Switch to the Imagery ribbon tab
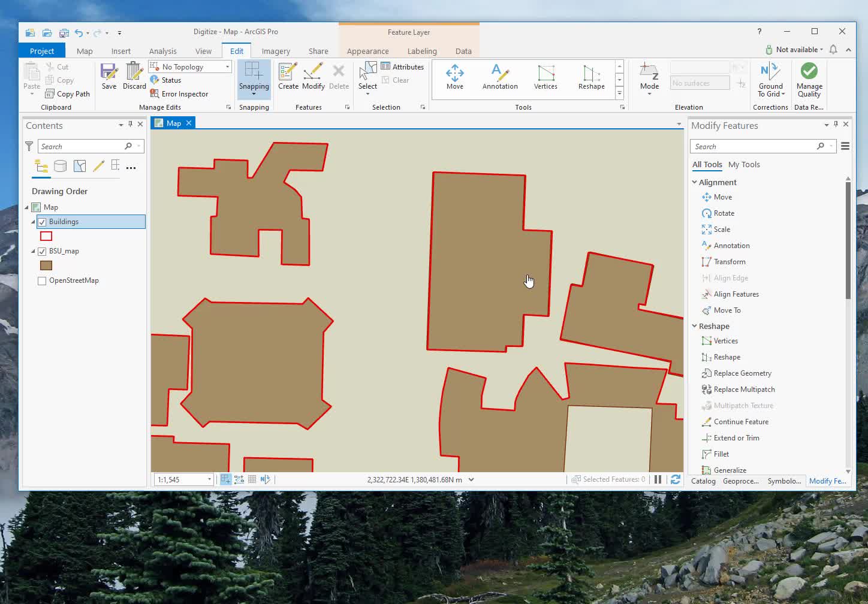 point(275,51)
